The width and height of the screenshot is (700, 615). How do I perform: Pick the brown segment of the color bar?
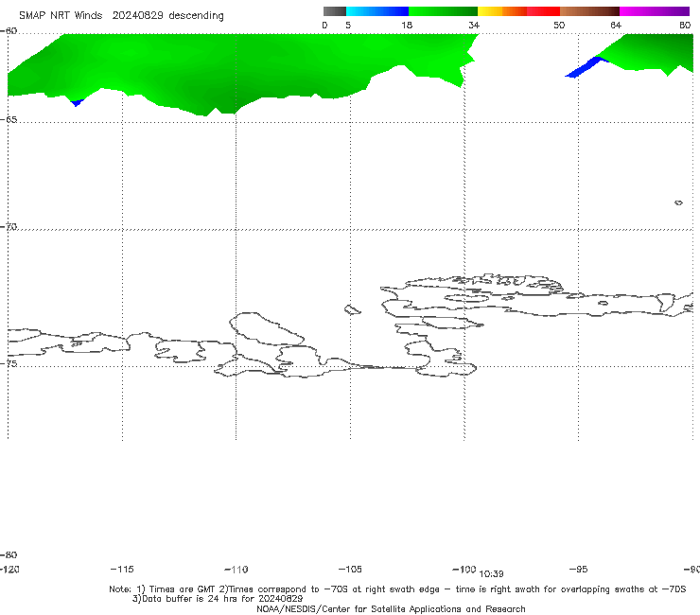tap(589, 11)
